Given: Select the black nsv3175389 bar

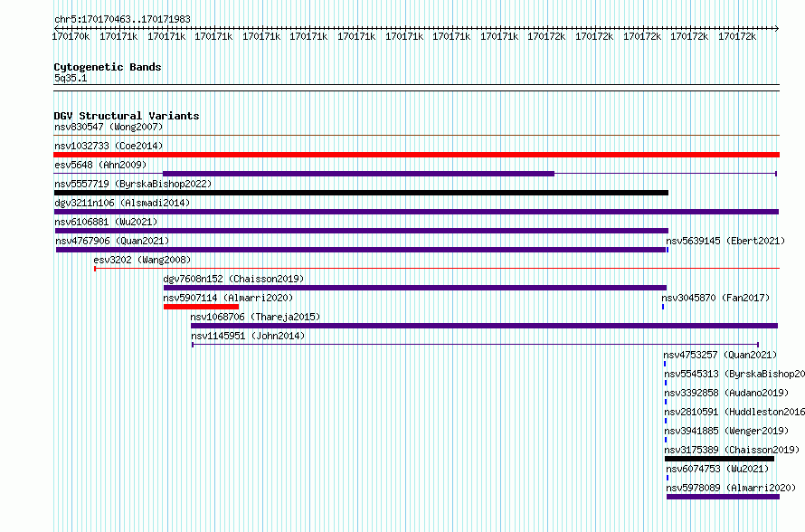Looking at the screenshot, I should 719,459.
